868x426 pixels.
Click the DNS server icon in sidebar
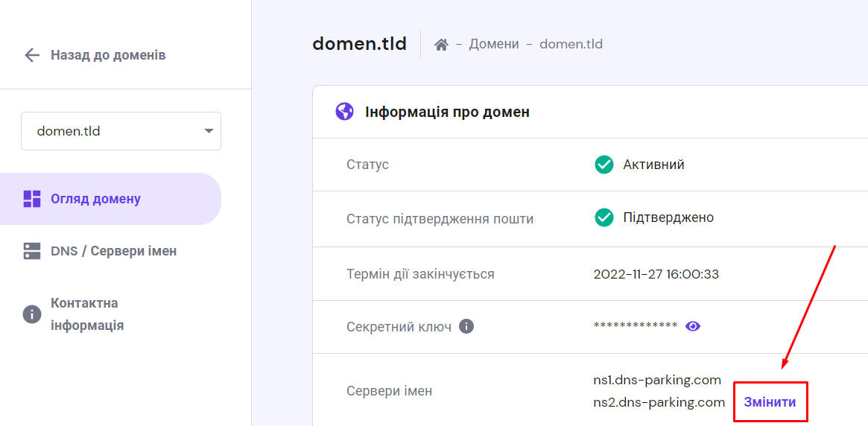[x=32, y=251]
